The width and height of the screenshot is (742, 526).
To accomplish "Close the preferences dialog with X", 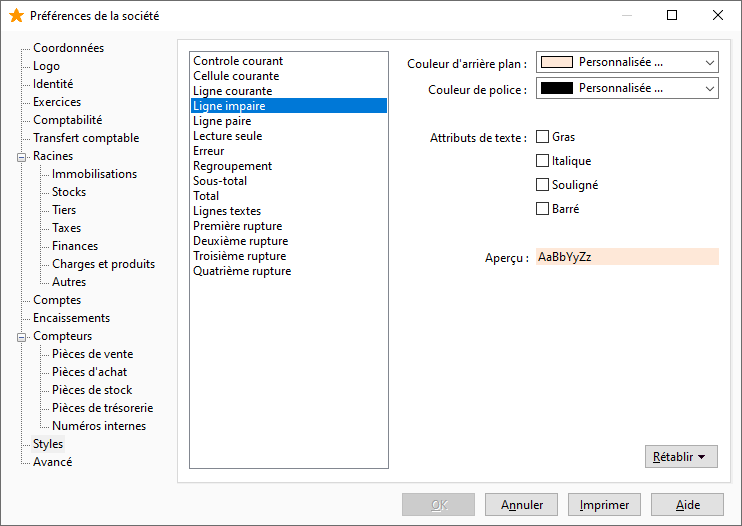I will click(x=717, y=15).
